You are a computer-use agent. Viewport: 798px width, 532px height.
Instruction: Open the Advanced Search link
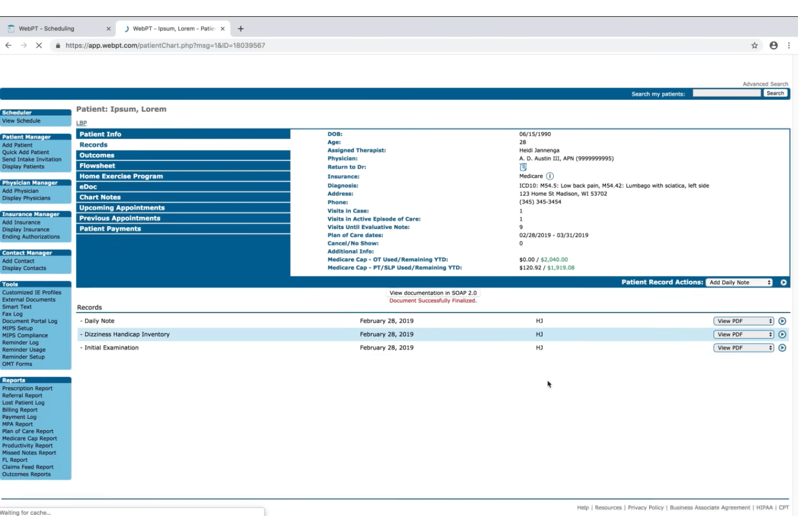click(x=765, y=84)
